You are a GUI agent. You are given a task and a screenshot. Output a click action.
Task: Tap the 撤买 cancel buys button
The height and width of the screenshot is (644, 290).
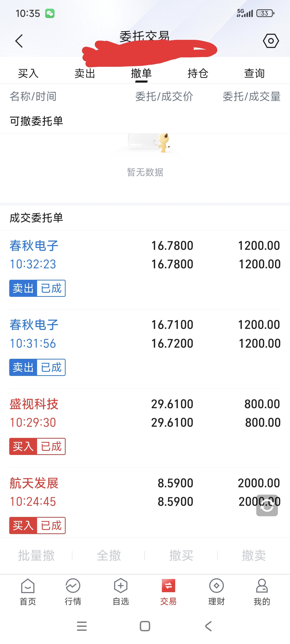pyautogui.click(x=181, y=555)
